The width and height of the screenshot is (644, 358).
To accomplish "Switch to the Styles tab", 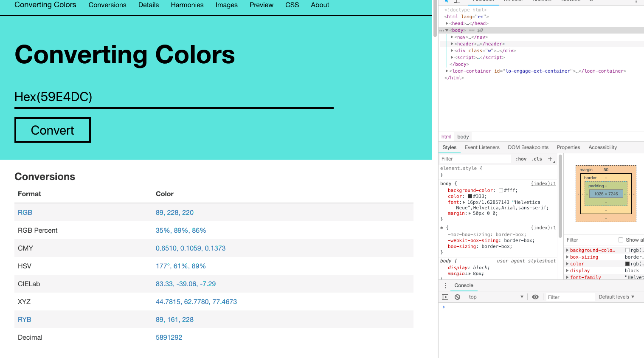I will 450,147.
